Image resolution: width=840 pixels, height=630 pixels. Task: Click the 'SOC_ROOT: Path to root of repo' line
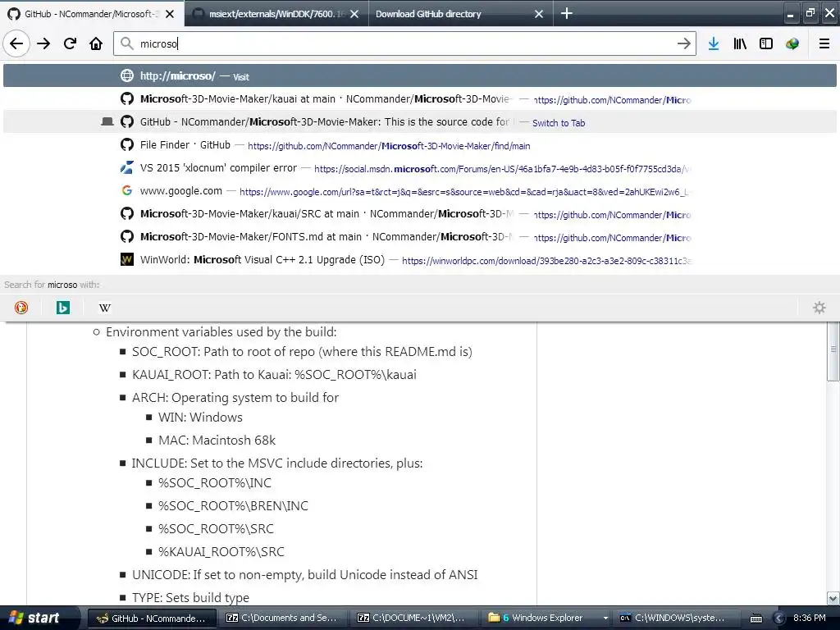pyautogui.click(x=302, y=352)
